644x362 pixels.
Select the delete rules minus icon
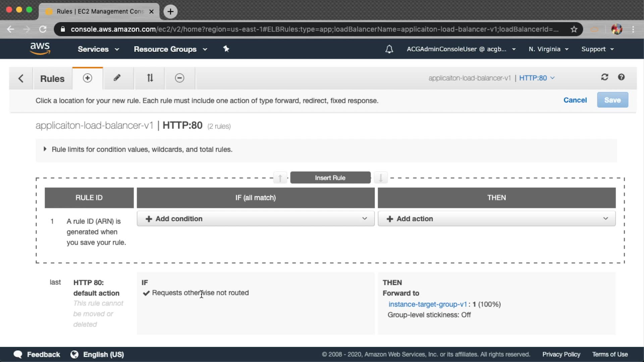pos(179,78)
